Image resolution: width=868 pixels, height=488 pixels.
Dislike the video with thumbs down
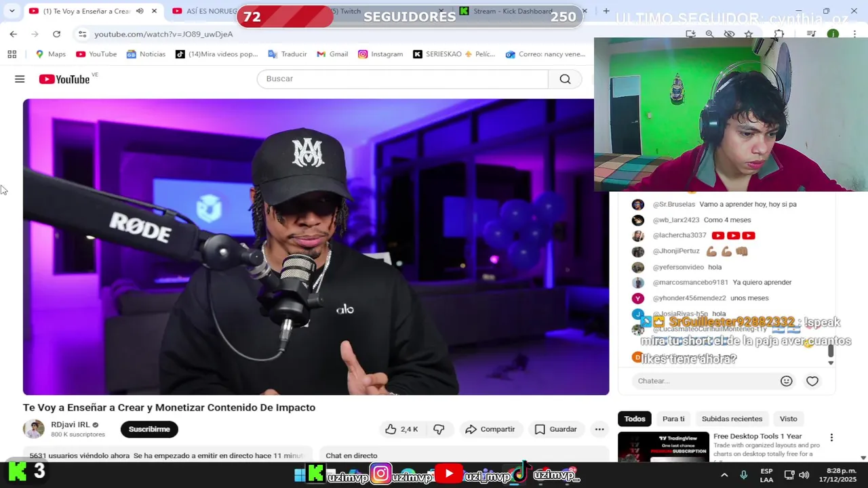(439, 429)
